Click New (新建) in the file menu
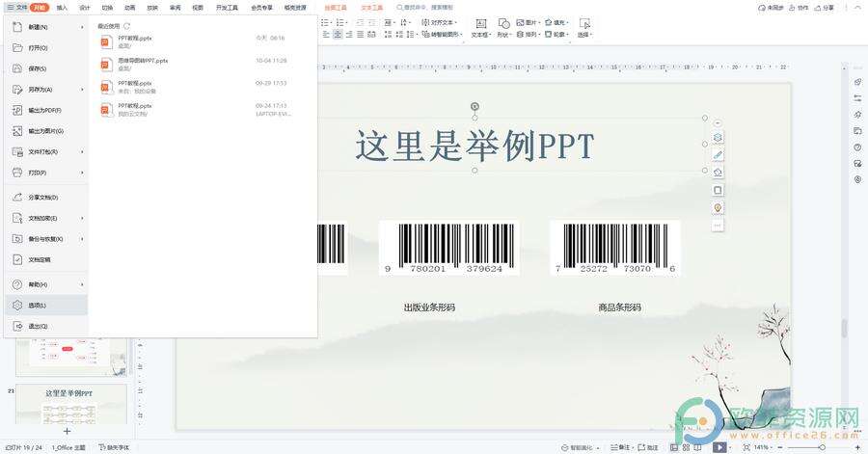This screenshot has height=454, width=868. click(x=45, y=27)
